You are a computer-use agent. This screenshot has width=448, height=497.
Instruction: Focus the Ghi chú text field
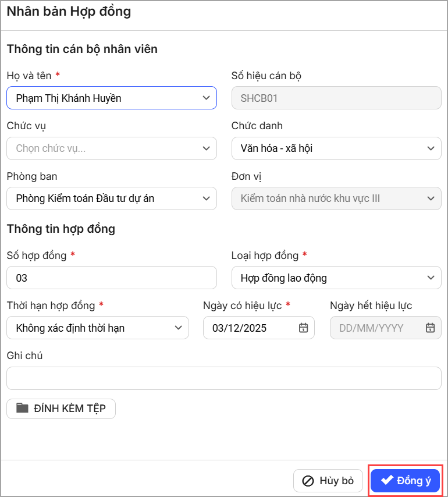point(223,378)
